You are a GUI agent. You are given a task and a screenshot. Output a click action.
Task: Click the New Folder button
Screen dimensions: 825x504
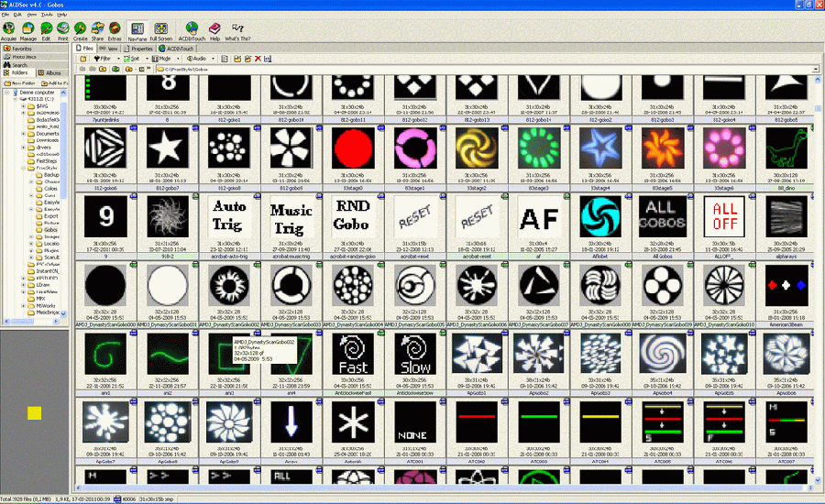(x=20, y=82)
